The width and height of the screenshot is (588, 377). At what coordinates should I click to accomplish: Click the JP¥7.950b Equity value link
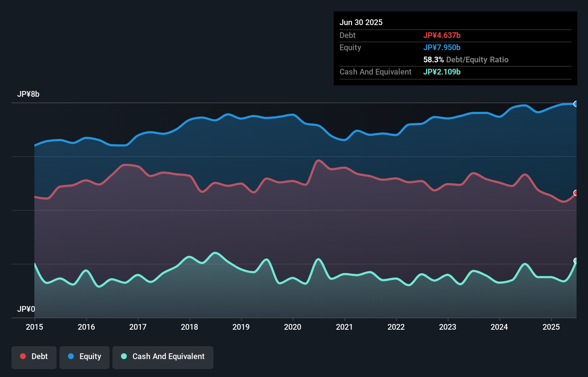[x=442, y=47]
